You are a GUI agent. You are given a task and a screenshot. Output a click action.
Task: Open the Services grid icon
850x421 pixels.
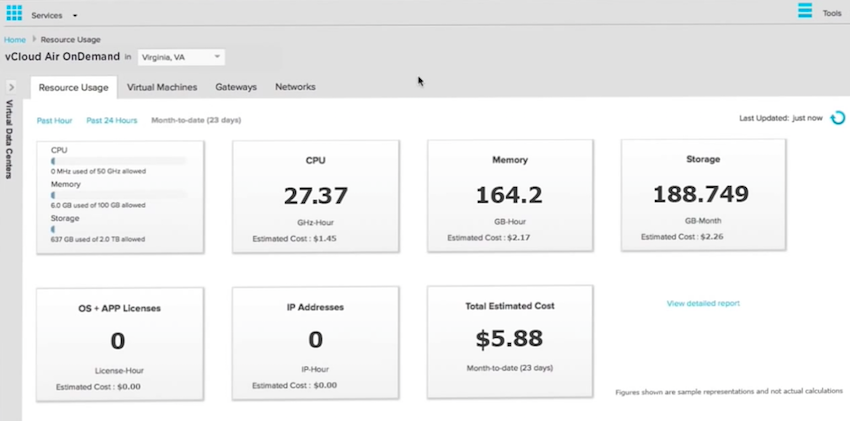14,12
